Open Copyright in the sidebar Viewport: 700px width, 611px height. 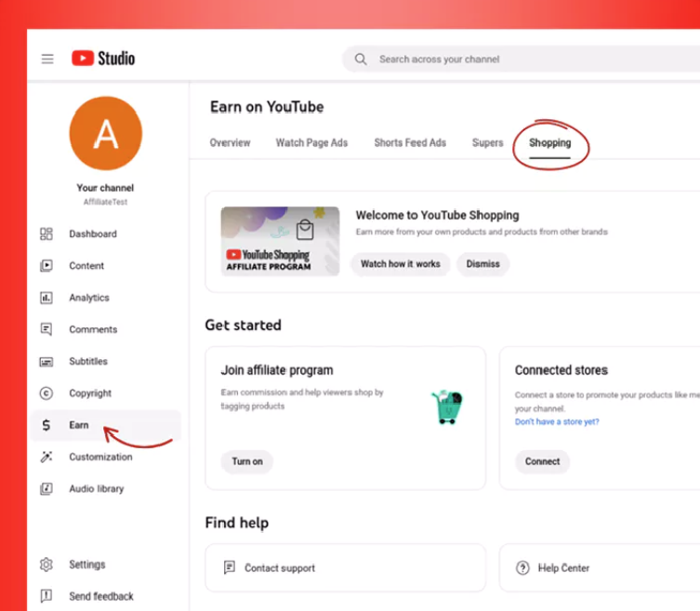click(106, 393)
